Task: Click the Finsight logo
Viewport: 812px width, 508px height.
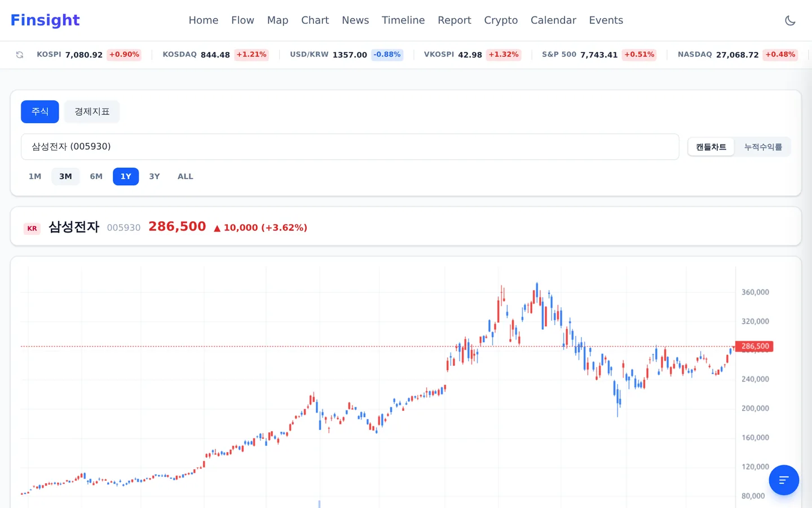Action: tap(45, 20)
